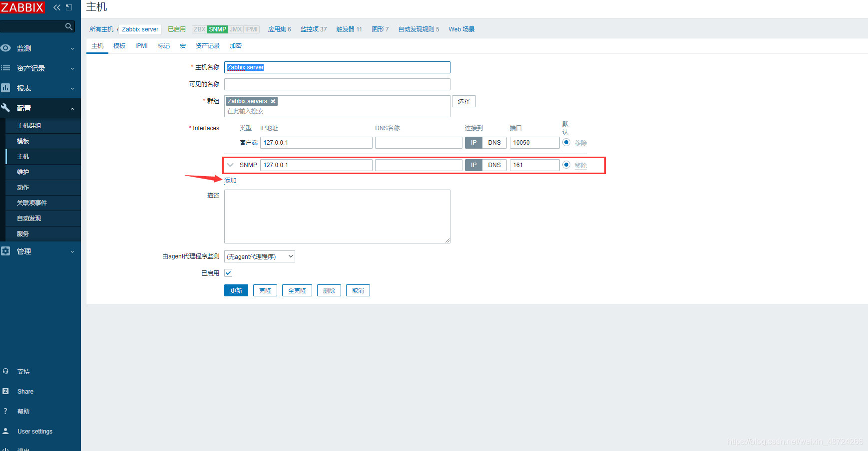The width and height of the screenshot is (868, 451).
Task: Click the 取消 button
Action: coord(358,291)
